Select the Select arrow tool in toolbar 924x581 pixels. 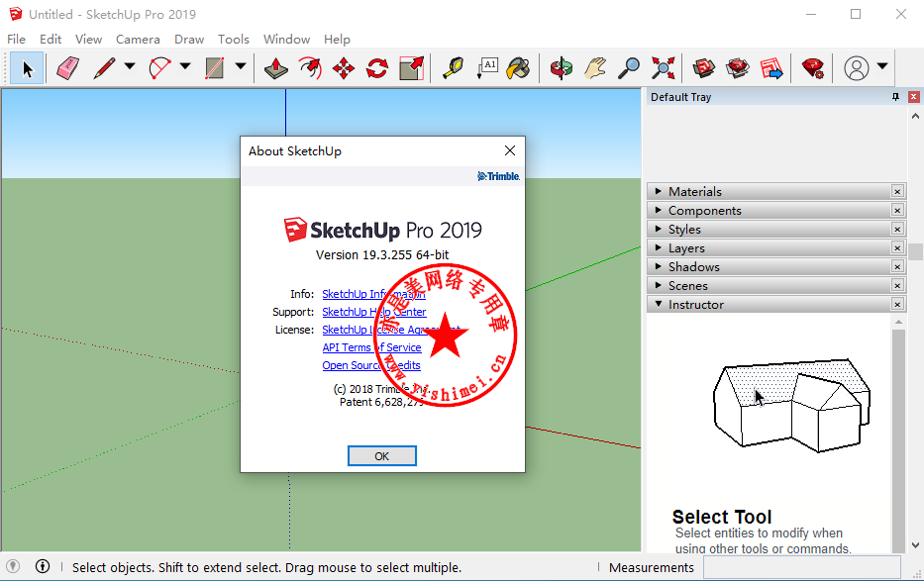(27, 68)
